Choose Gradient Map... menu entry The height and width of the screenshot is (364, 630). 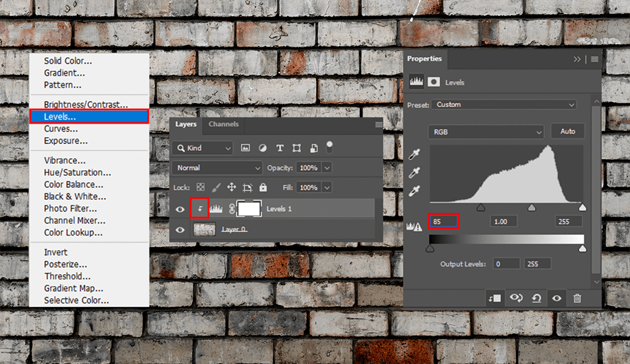coord(74,288)
